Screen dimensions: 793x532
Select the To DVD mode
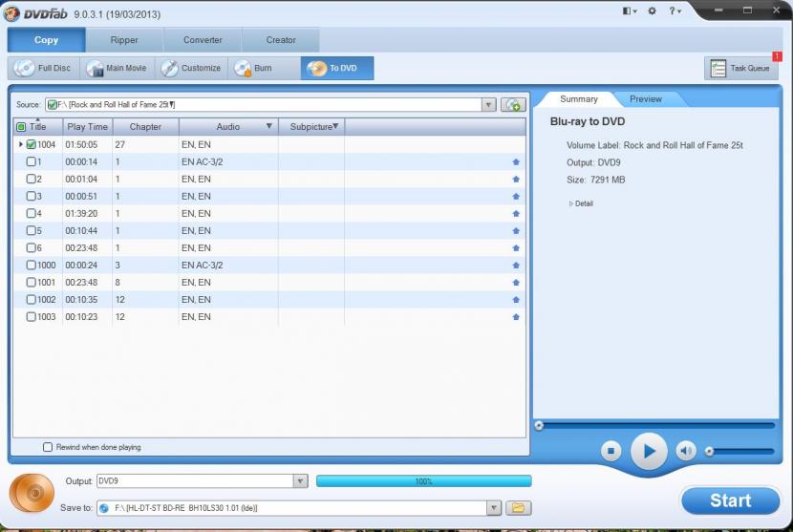coord(337,68)
